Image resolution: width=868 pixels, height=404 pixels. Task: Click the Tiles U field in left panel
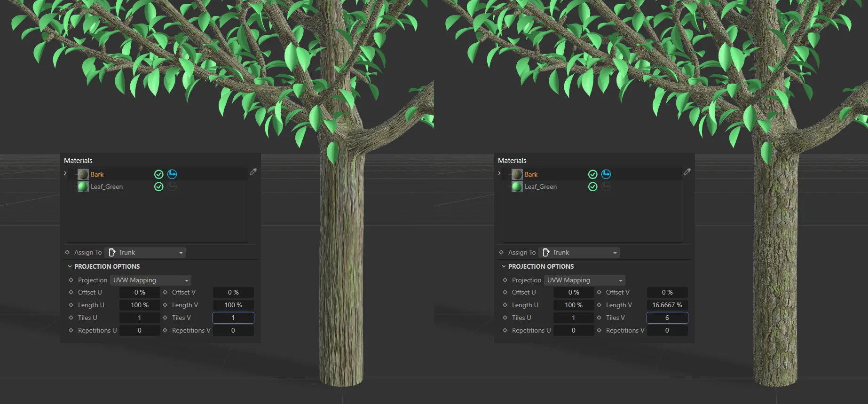140,318
